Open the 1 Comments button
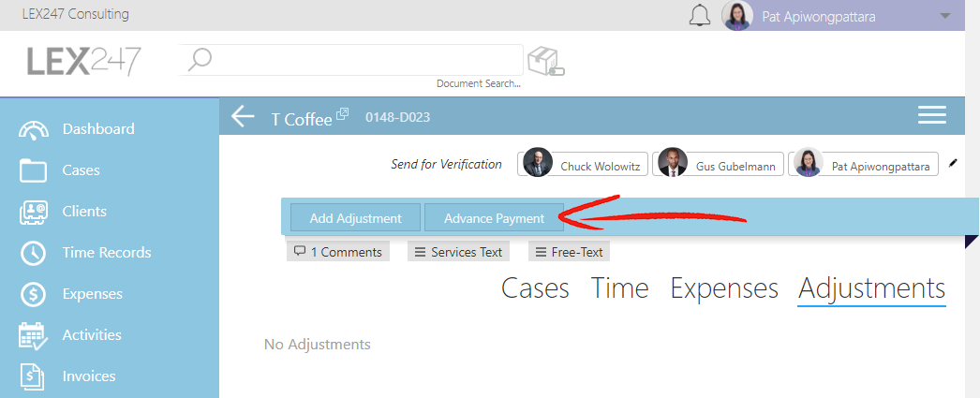The height and width of the screenshot is (398, 980). [x=338, y=252]
